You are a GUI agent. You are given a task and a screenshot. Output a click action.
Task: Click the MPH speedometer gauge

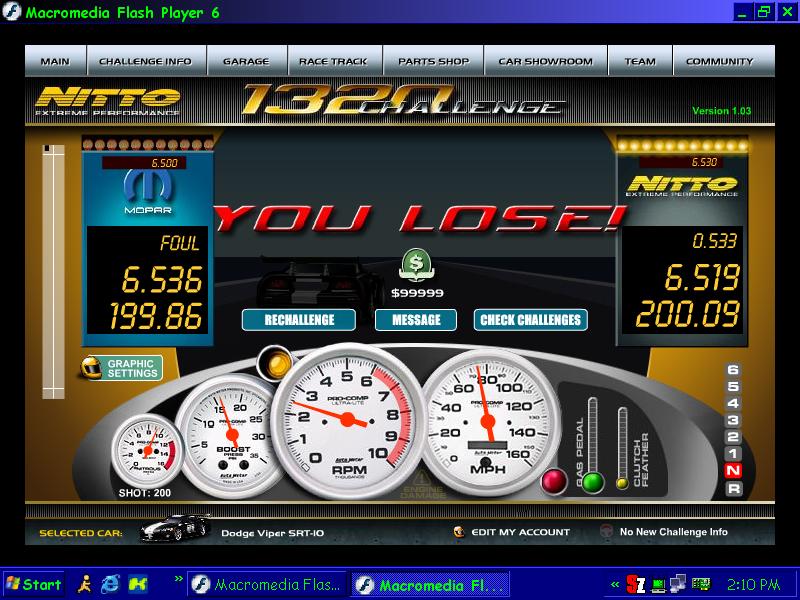pyautogui.click(x=487, y=421)
